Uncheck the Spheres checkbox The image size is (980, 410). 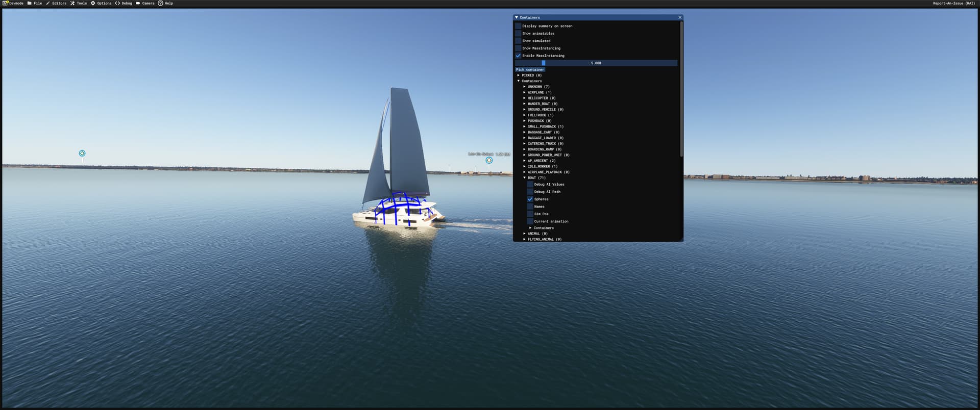(x=530, y=199)
